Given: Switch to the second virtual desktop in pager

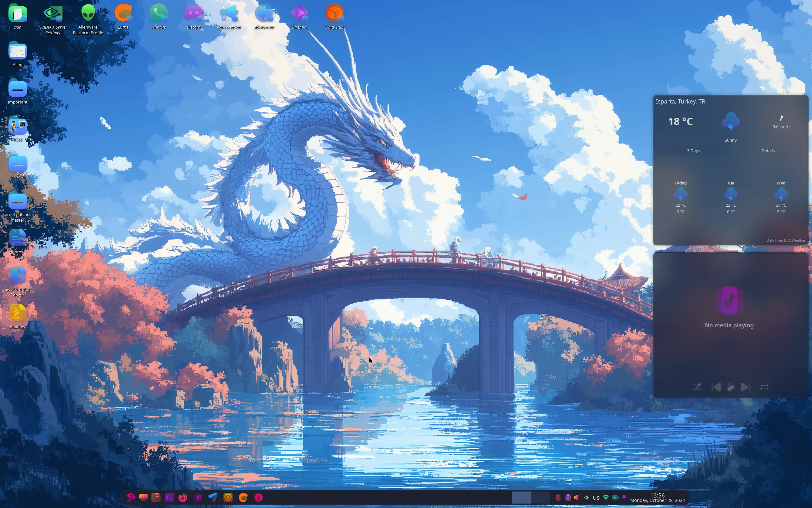Looking at the screenshot, I should pyautogui.click(x=540, y=498).
